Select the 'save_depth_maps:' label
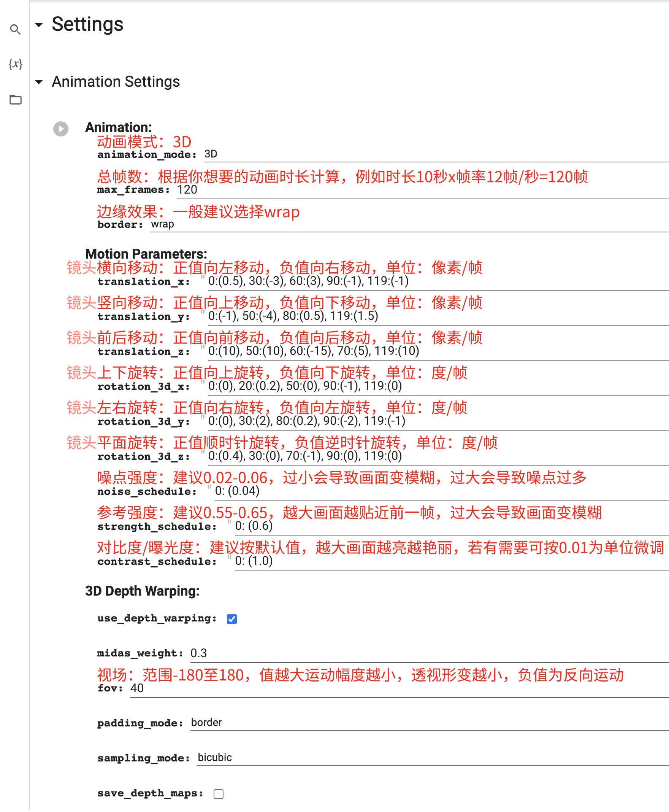The width and height of the screenshot is (669, 812). point(150,794)
